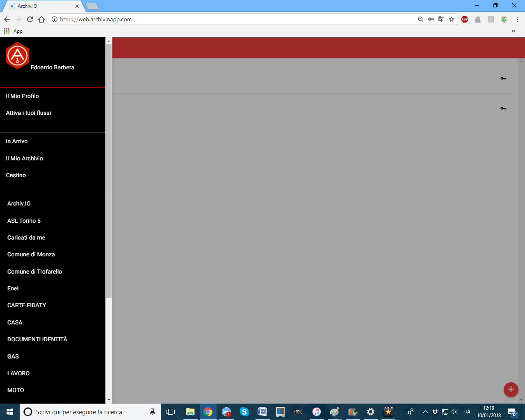Click the Archiv.IO hexagon logo

pyautogui.click(x=17, y=55)
